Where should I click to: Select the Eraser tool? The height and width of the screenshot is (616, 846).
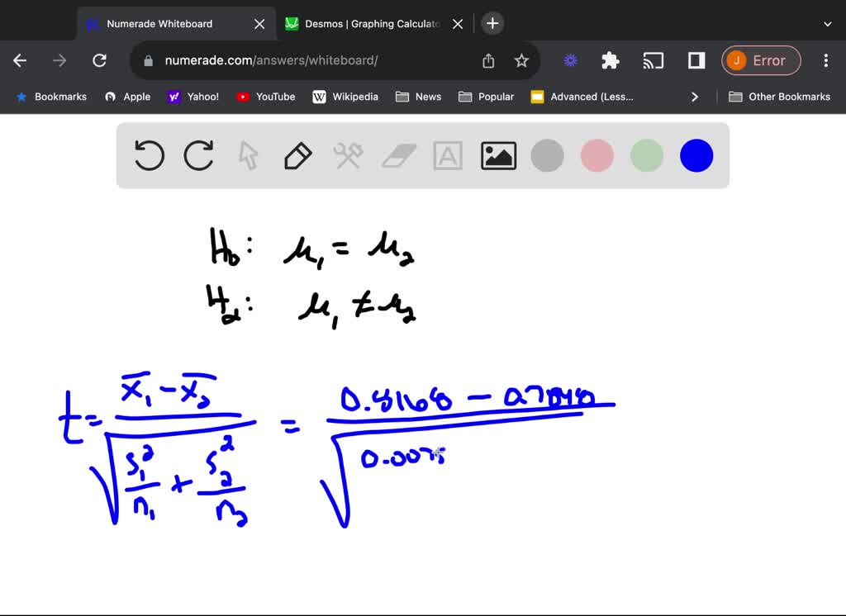[x=398, y=155]
